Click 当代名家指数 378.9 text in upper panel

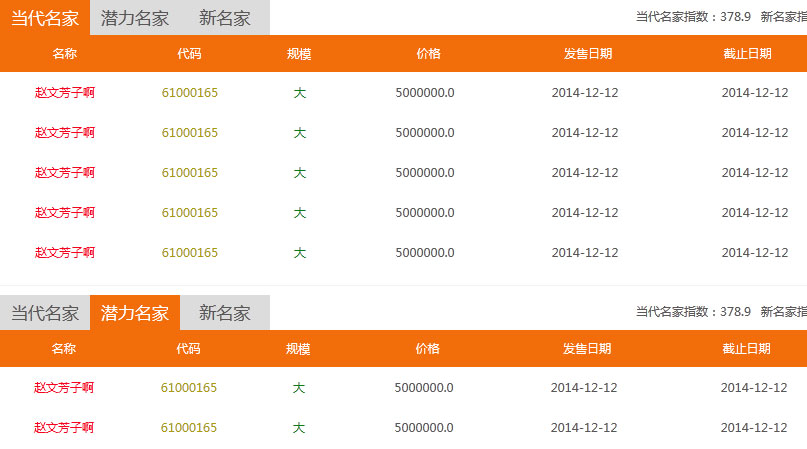[693, 17]
